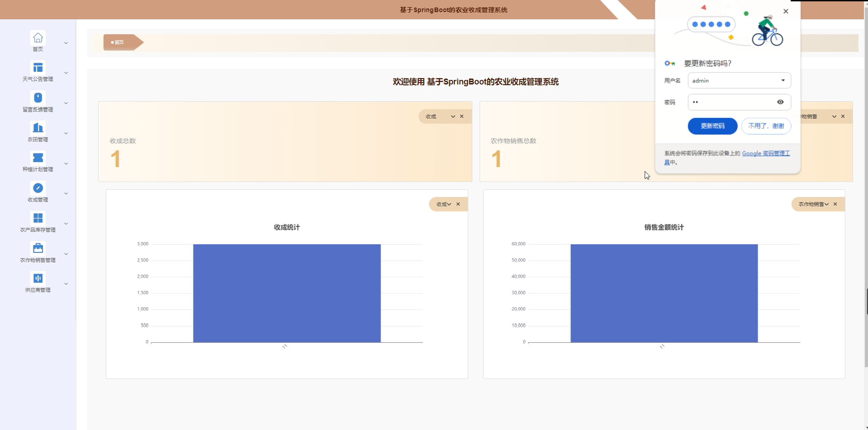The height and width of the screenshot is (430, 868).
Task: Click the 更新密码 button
Action: tap(712, 126)
